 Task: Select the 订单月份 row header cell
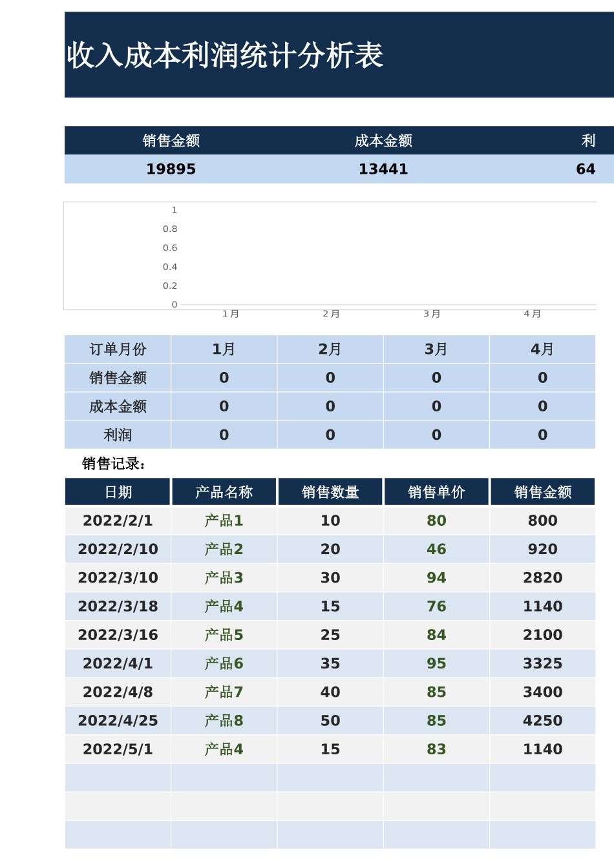point(117,349)
